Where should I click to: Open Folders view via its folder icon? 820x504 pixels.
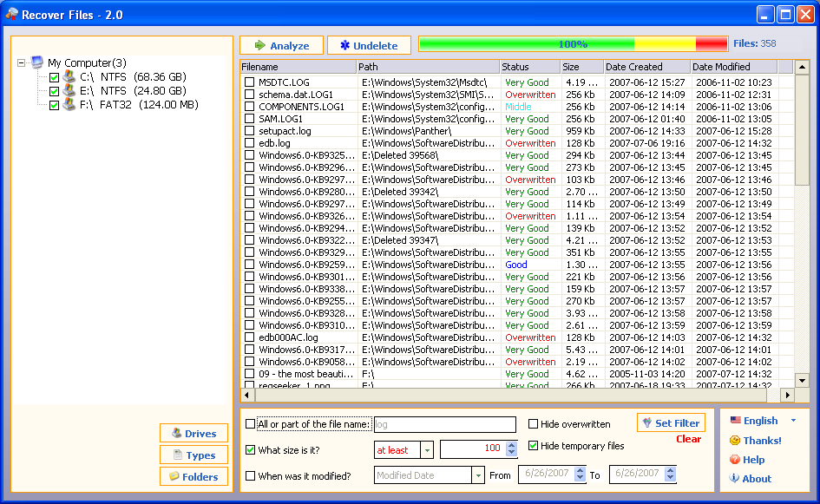[174, 476]
